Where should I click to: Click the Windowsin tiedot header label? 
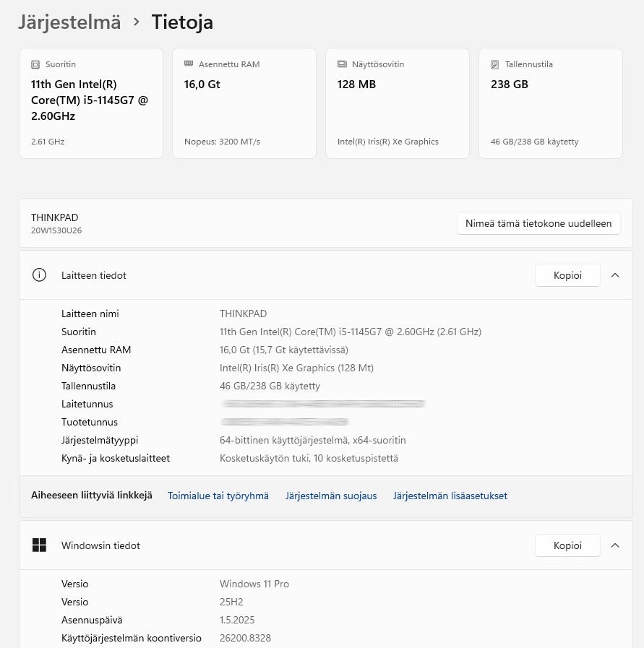tap(100, 545)
